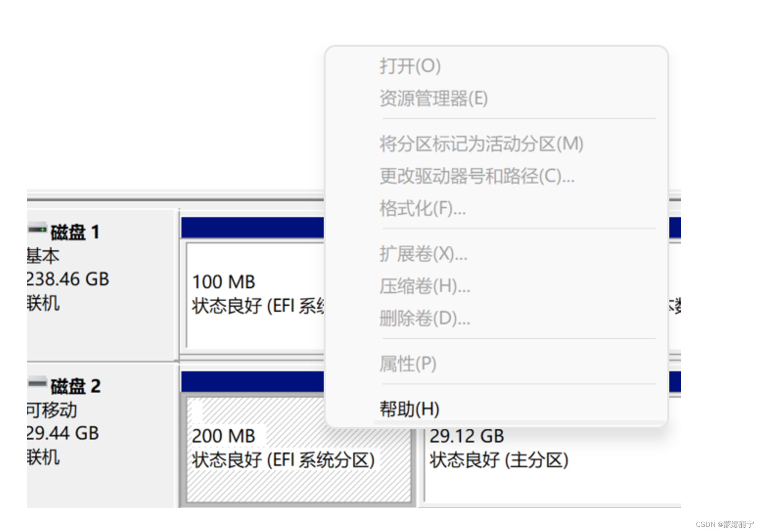Click the 帮助(H) menu item
760x532 pixels.
409,409
